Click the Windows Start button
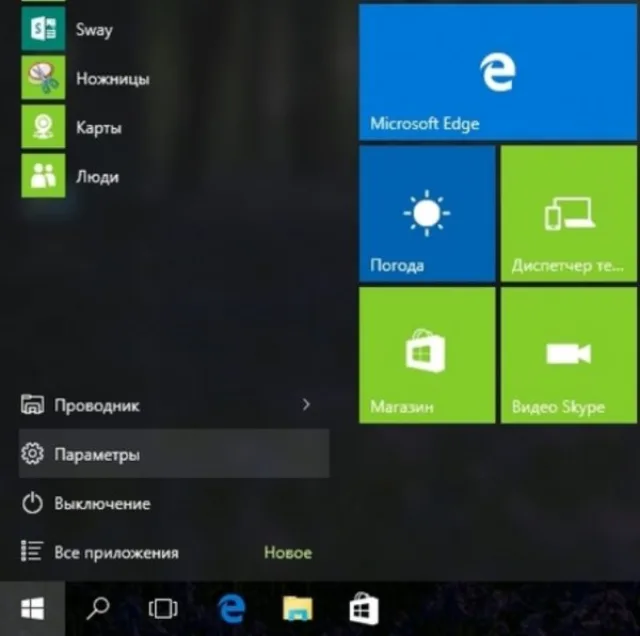Viewport: 640px width, 636px height. tap(33, 608)
